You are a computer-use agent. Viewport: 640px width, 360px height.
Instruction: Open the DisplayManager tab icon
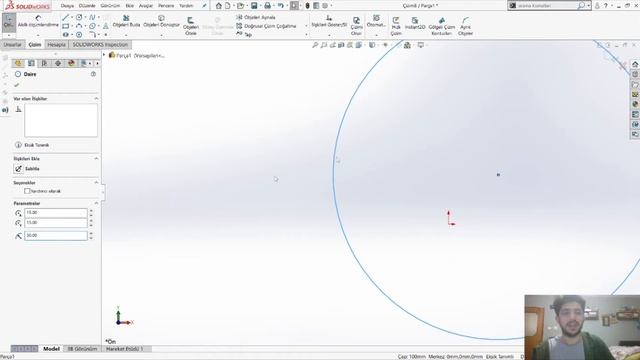(71, 63)
